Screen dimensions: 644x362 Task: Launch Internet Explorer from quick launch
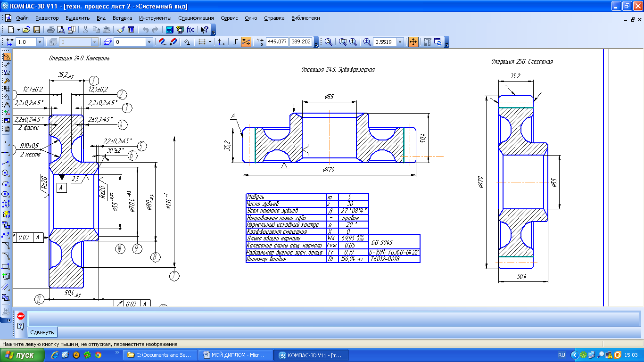[55, 355]
